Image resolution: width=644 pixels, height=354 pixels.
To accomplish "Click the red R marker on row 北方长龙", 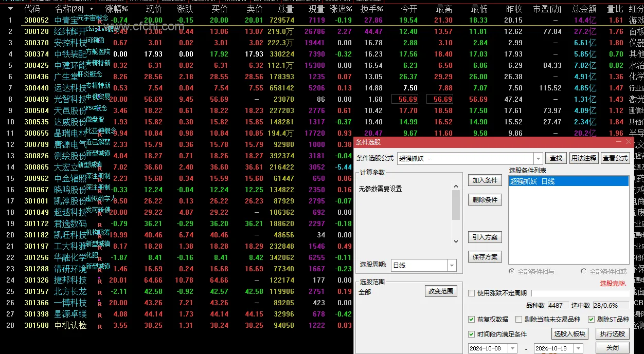I will pyautogui.click(x=100, y=292).
